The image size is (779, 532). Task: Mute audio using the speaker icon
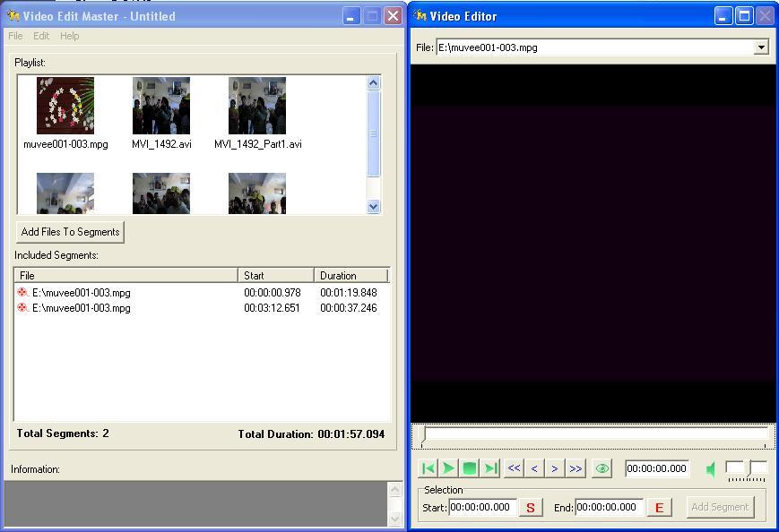click(x=710, y=468)
